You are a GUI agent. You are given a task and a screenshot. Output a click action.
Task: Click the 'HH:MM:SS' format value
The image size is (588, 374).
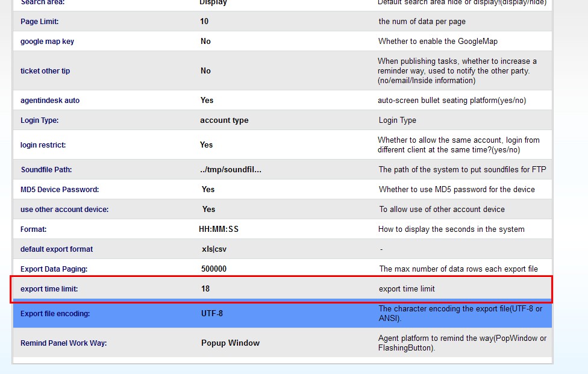219,229
